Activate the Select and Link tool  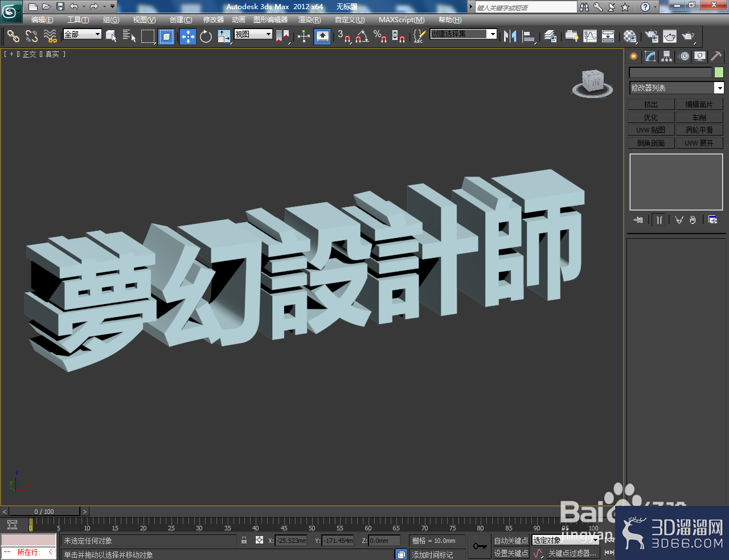coord(13,36)
